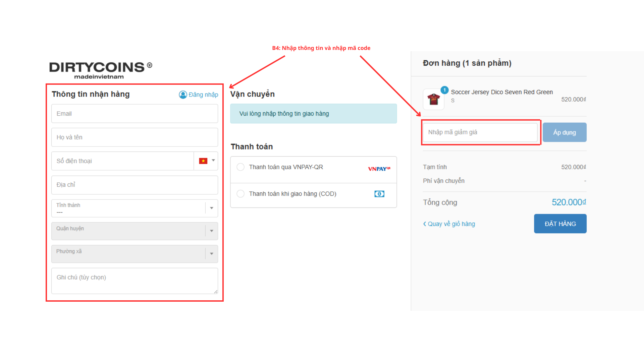644x362 pixels.
Task: Click the Email input field
Action: coord(135,114)
